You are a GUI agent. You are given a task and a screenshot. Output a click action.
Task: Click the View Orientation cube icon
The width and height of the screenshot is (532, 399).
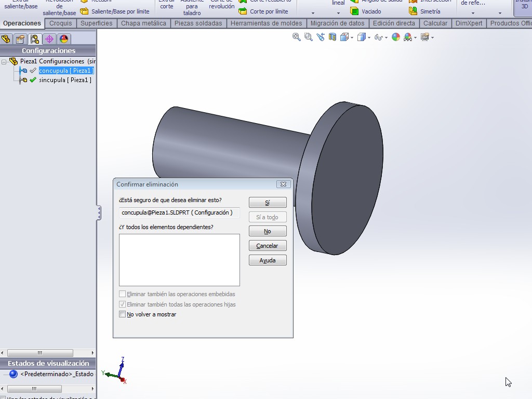[344, 37]
